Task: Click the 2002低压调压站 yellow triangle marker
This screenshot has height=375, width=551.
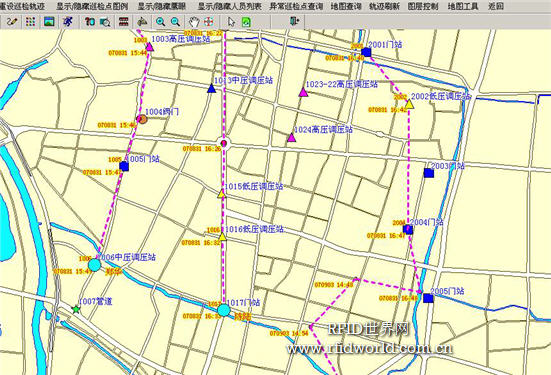Action: point(409,104)
